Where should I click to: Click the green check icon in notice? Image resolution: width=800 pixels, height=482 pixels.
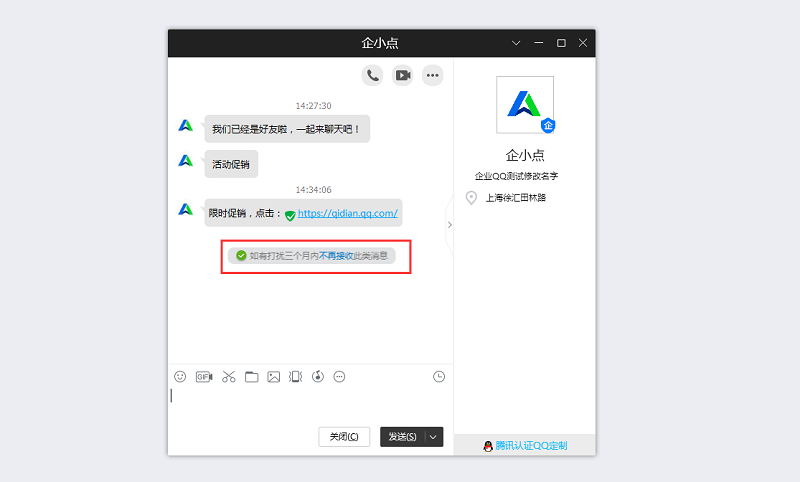coord(241,256)
